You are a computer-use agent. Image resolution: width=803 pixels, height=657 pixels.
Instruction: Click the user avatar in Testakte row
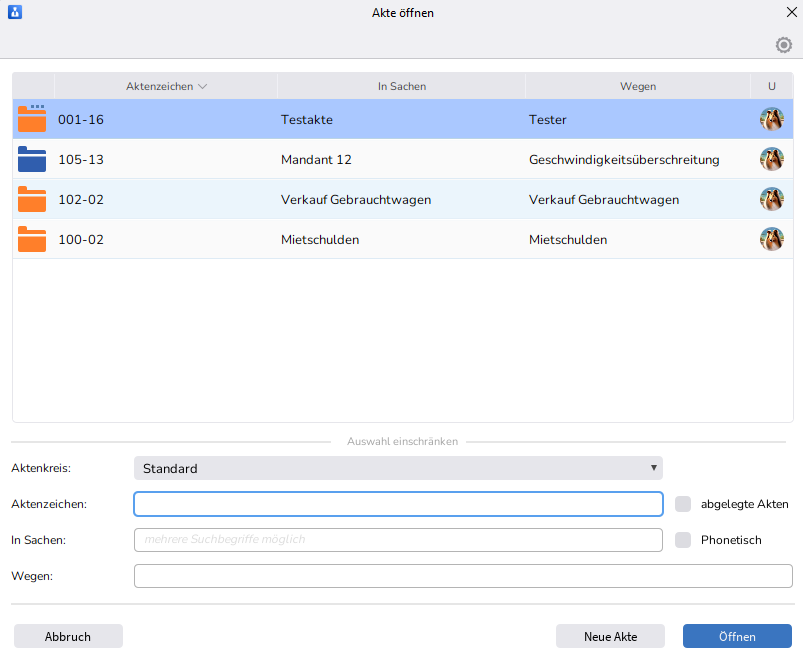pos(771,119)
